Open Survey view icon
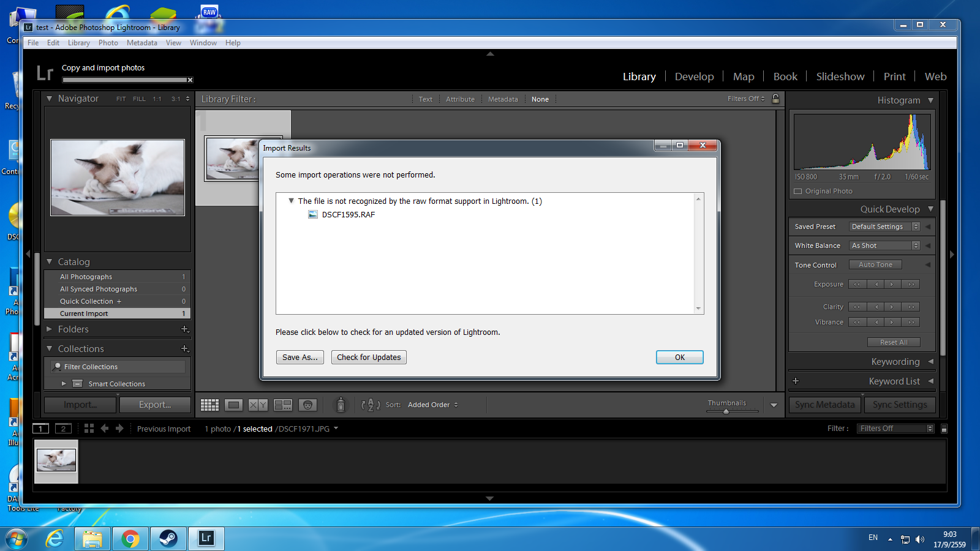The image size is (980, 551). pyautogui.click(x=283, y=405)
